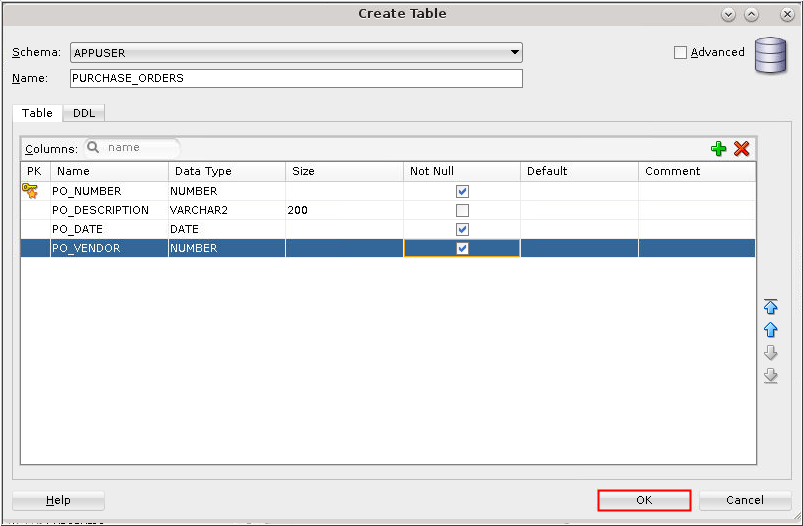Click NUMBER data type for PO_NUMBER
803x526 pixels.
click(x=226, y=191)
